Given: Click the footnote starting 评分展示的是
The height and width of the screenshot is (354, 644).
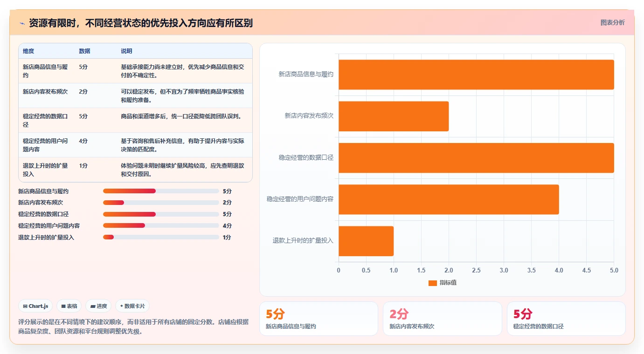Looking at the screenshot, I should [x=133, y=327].
